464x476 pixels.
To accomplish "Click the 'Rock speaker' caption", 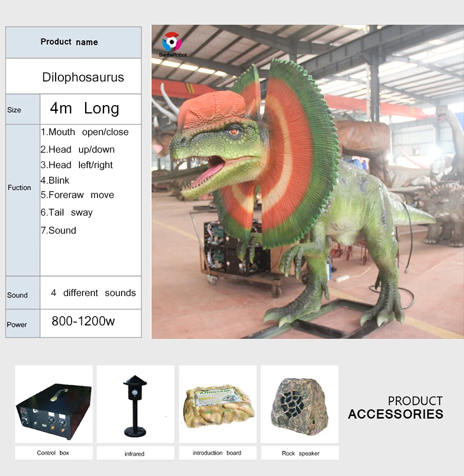I will point(301,453).
